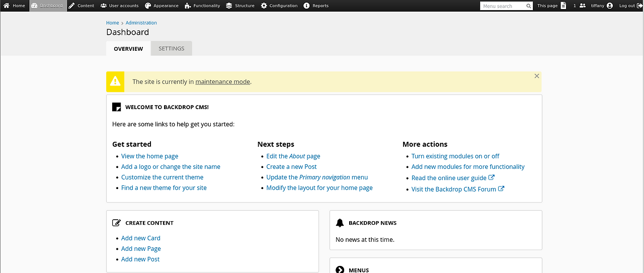Screen dimensions: 644x273
Task: Click external link icon beside CMS Forum
Action: [x=501, y=189]
